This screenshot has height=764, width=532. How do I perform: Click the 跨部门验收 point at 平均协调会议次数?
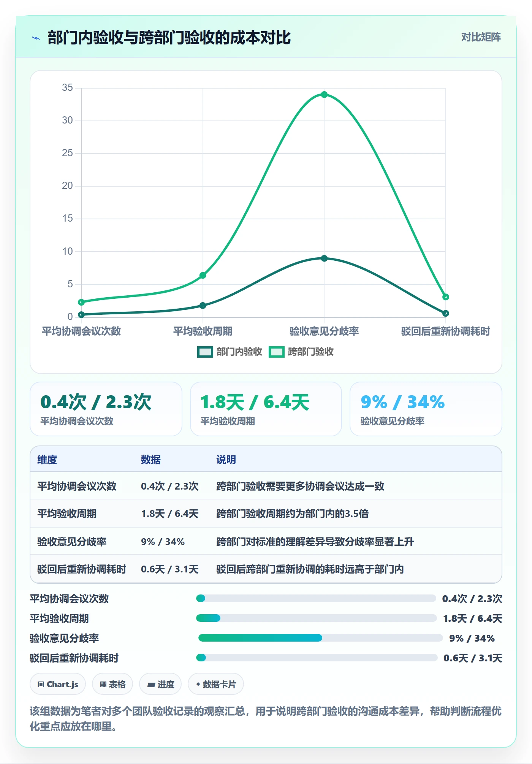[x=81, y=302]
